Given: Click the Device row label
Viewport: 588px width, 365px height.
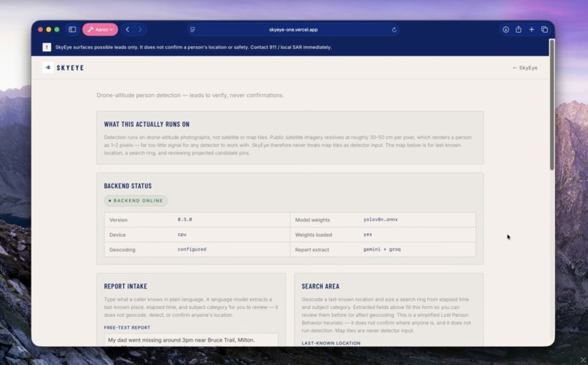Looking at the screenshot, I should 117,235.
